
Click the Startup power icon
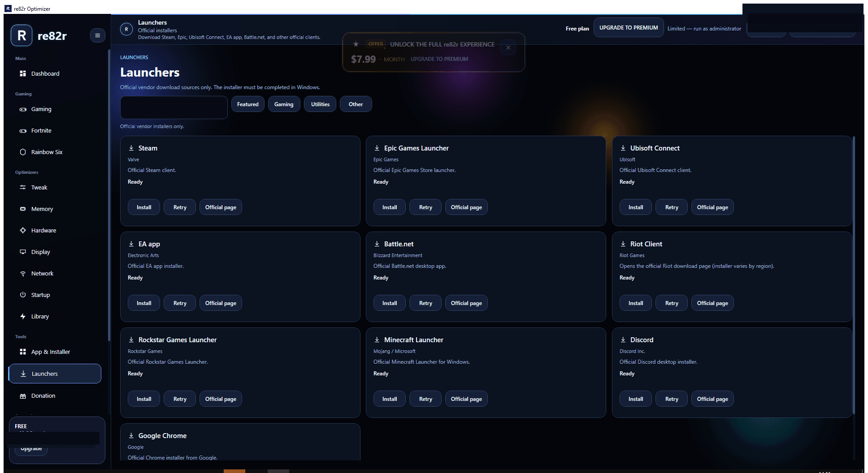pos(23,295)
